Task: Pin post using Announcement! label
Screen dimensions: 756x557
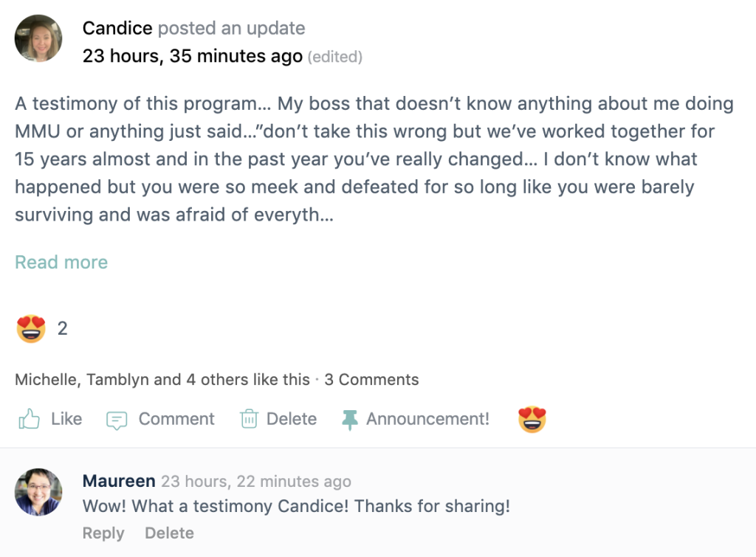Action: pyautogui.click(x=427, y=419)
